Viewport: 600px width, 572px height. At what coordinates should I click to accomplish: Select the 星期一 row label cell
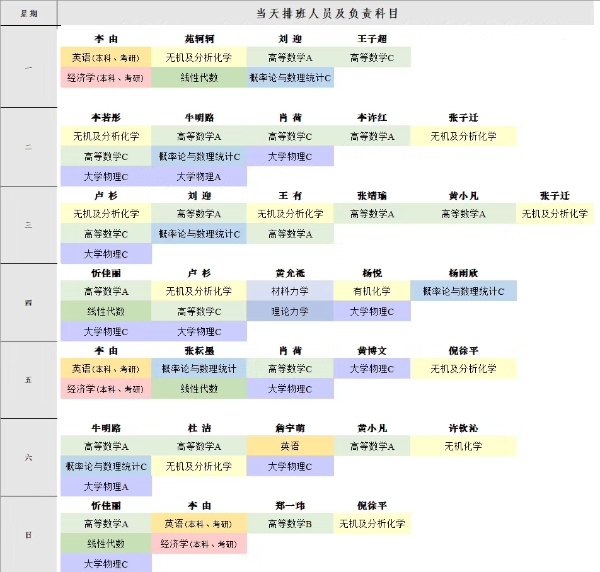pos(29,67)
